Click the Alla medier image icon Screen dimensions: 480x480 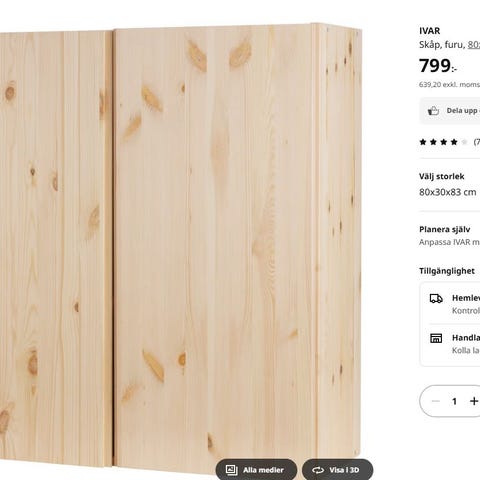click(x=231, y=470)
